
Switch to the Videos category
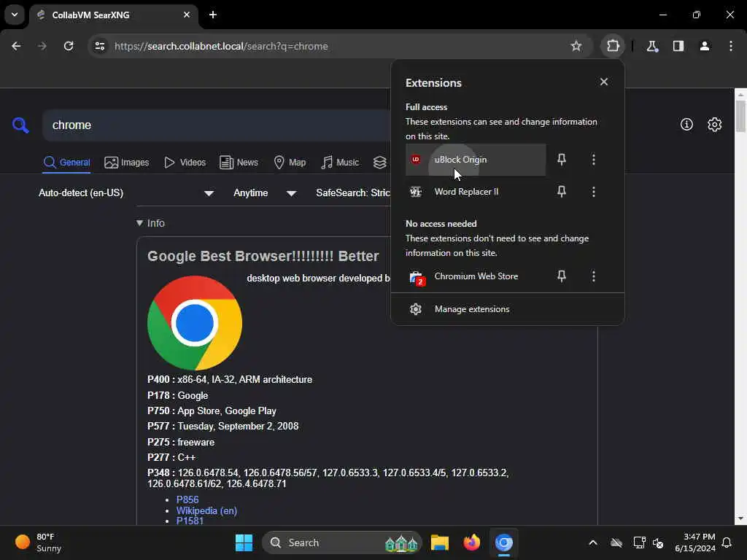pyautogui.click(x=185, y=163)
